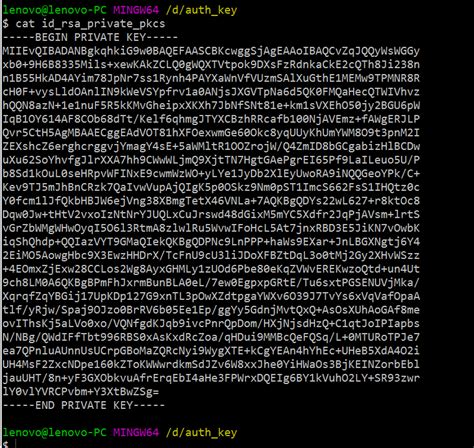The height and width of the screenshot is (448, 474).
Task: Click the top /d/auth_key path
Action: tap(201, 10)
